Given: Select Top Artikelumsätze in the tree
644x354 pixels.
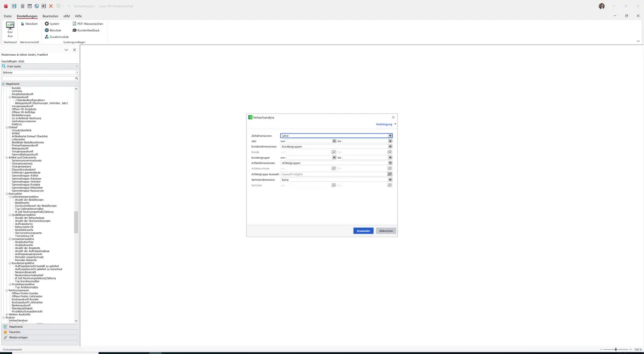Looking at the screenshot, I should pos(27,287).
